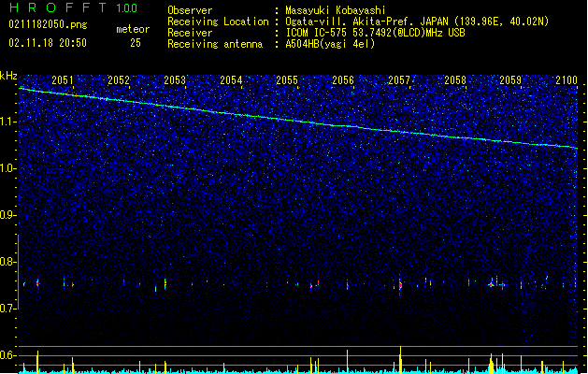
Task: Click the 2058 time marker
Action: tap(455, 80)
